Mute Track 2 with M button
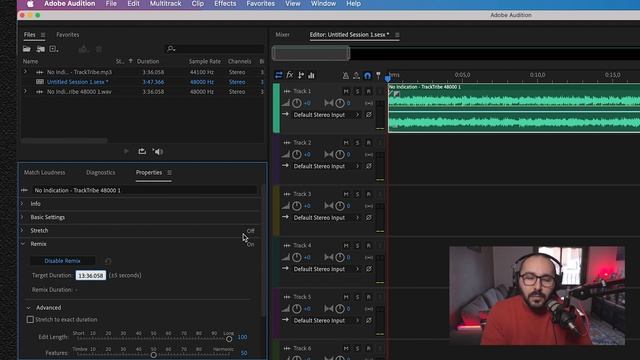The height and width of the screenshot is (360, 640). 346,143
